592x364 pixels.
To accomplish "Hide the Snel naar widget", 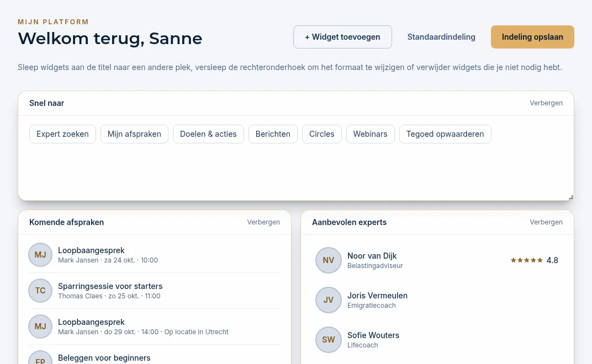I will coord(546,103).
